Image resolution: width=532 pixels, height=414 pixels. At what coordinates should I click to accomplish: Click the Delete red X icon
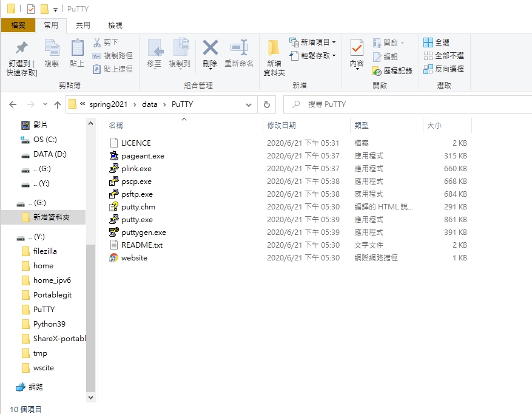click(210, 47)
